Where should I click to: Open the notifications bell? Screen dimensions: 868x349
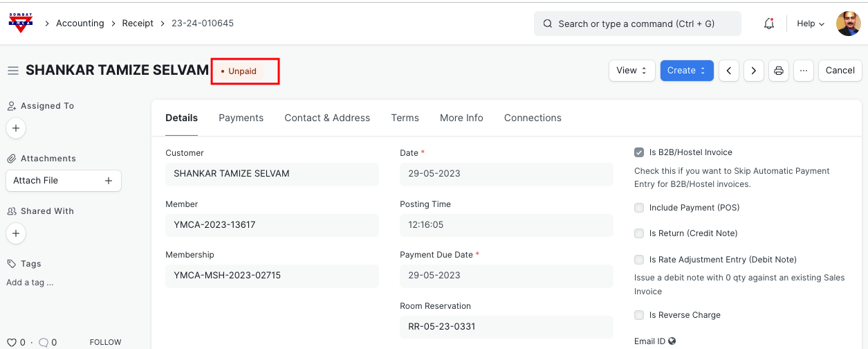pyautogui.click(x=769, y=24)
